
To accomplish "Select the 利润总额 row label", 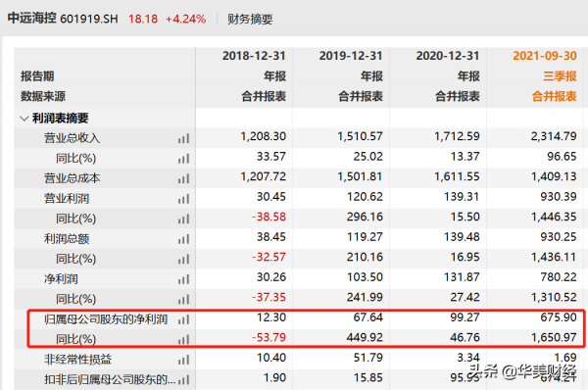I will (x=67, y=239).
